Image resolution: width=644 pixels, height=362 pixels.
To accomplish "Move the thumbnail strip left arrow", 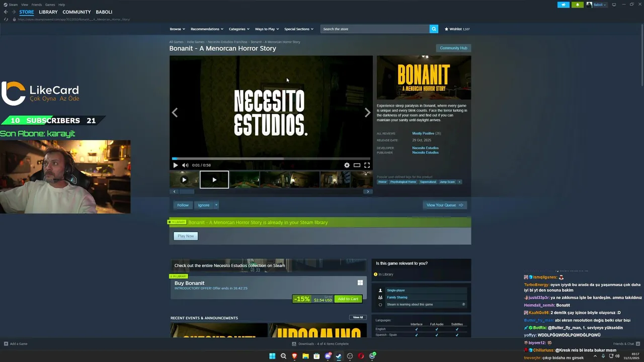I will (x=175, y=192).
